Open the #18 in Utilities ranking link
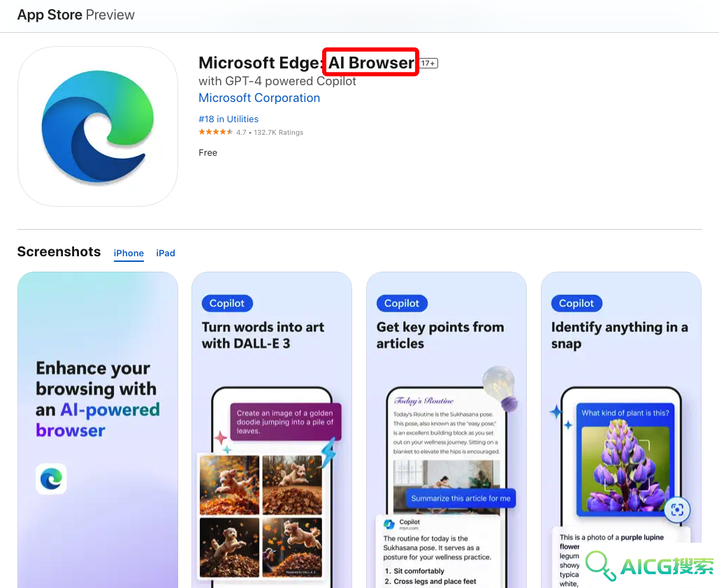The width and height of the screenshot is (719, 588). [228, 119]
